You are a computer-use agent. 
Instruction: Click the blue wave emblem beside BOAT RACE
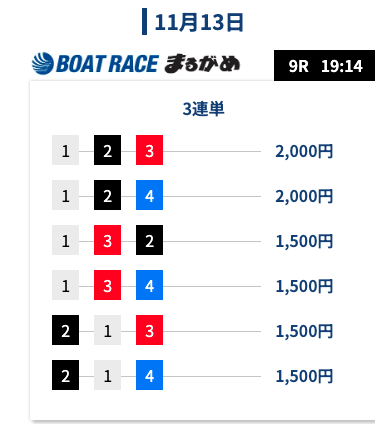coord(43,63)
